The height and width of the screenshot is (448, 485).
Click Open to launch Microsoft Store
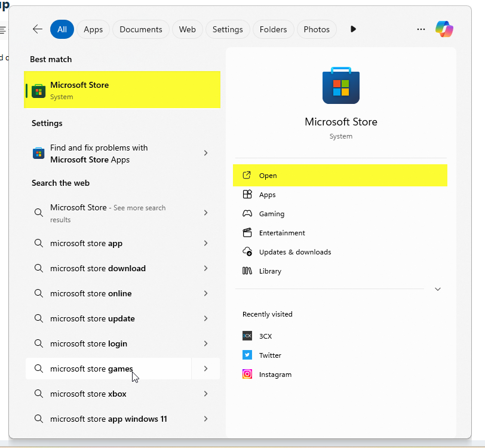pyautogui.click(x=340, y=176)
